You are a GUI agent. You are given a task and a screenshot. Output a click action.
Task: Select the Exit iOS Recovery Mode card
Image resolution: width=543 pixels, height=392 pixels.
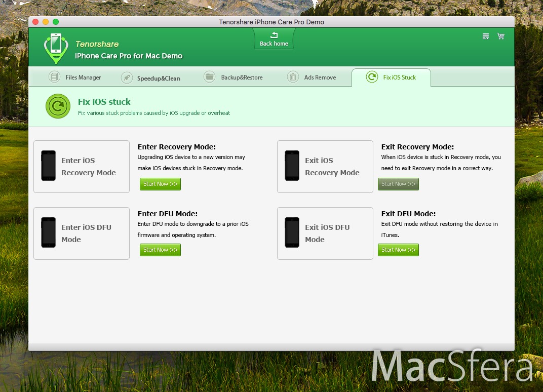[x=325, y=167]
